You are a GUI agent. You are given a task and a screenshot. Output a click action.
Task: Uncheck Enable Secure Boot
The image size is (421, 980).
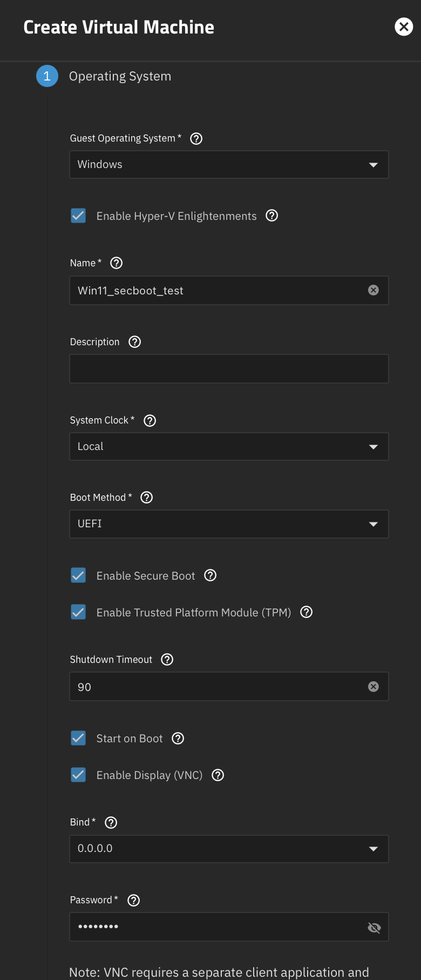pyautogui.click(x=78, y=576)
